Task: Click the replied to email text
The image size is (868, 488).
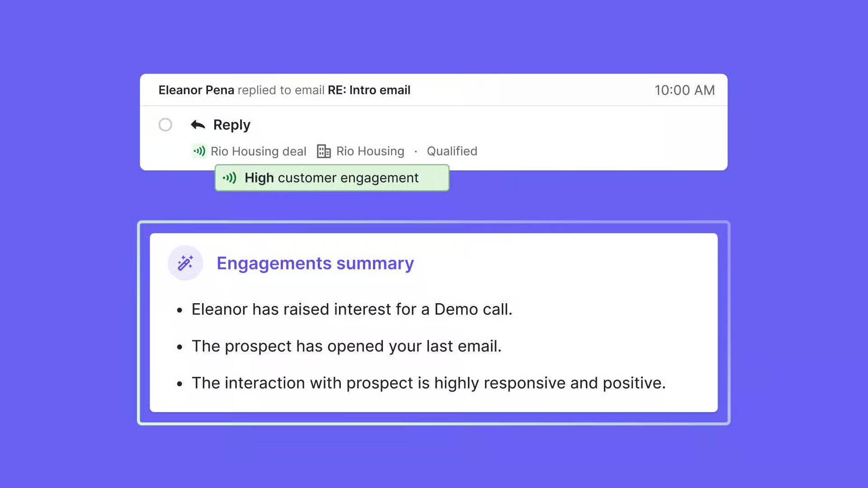Action: (x=281, y=90)
